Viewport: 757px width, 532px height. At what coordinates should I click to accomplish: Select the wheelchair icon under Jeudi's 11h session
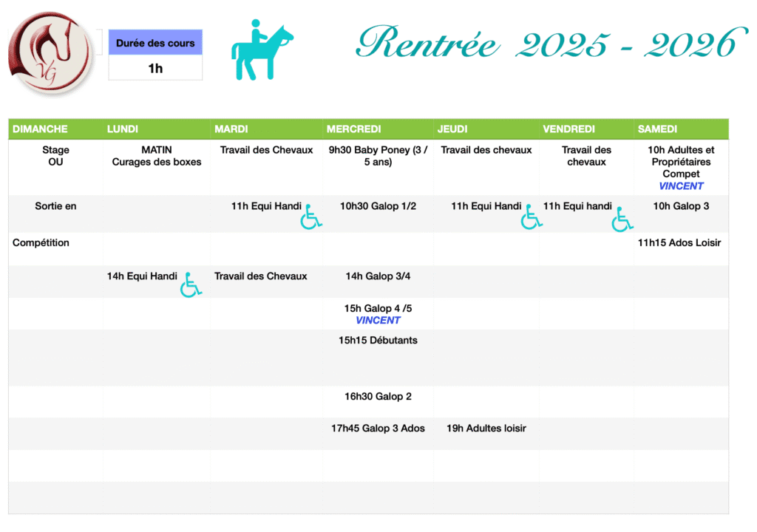(532, 217)
